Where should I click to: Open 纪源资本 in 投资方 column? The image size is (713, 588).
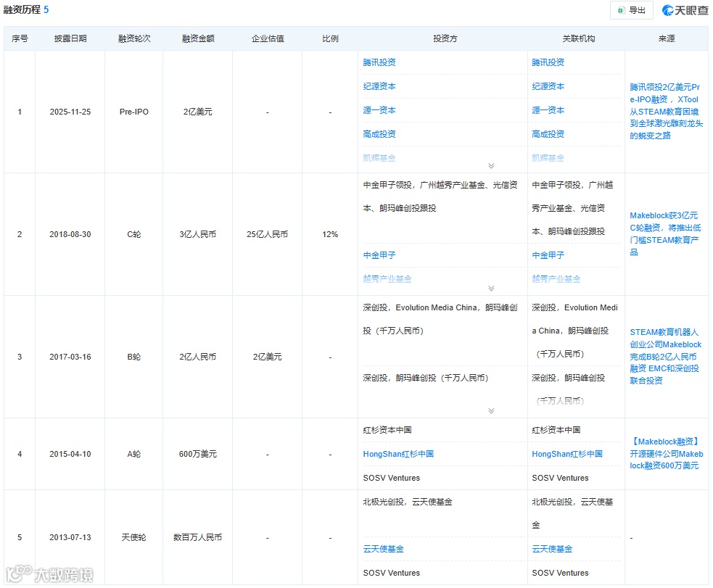point(379,86)
